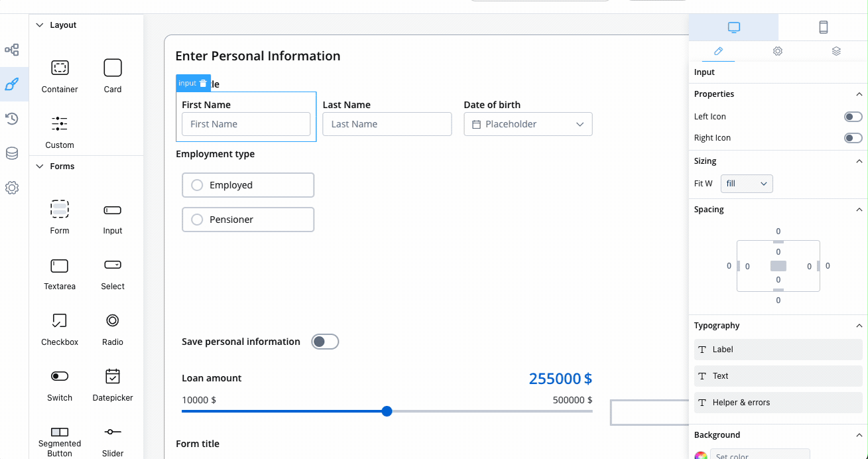868x459 pixels.
Task: Open Helper & errors typography settings
Action: [x=778, y=403]
